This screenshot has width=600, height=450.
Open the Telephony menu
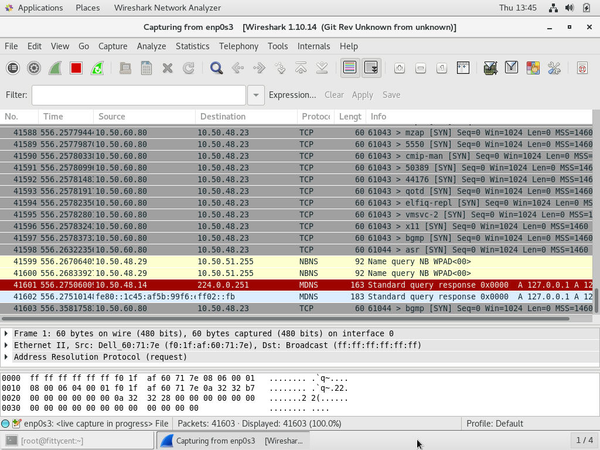(239, 46)
